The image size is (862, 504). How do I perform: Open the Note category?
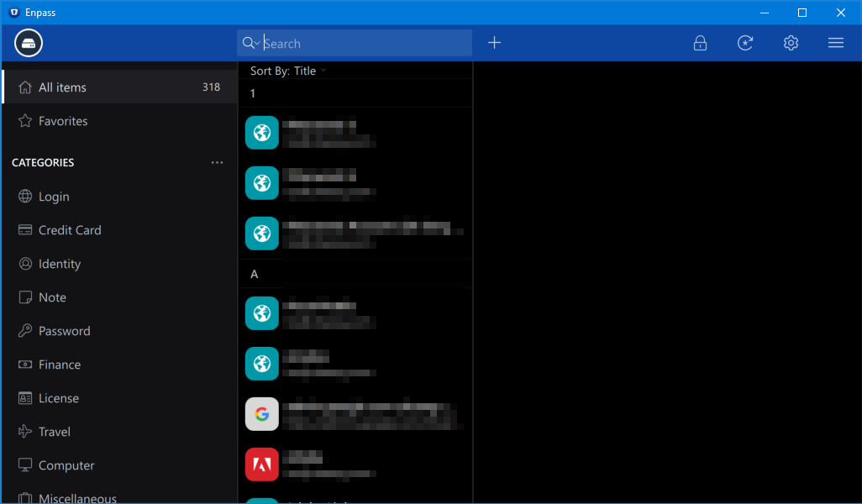pyautogui.click(x=52, y=297)
